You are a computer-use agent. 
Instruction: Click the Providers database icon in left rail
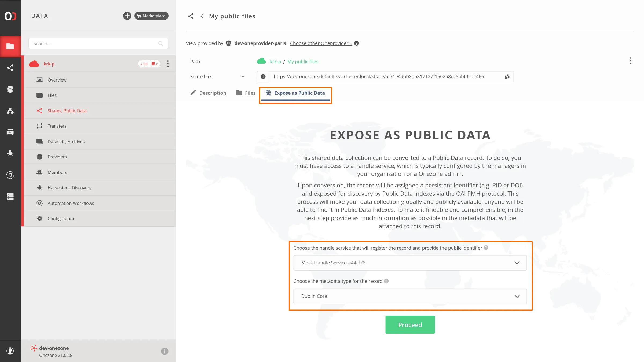point(10,89)
